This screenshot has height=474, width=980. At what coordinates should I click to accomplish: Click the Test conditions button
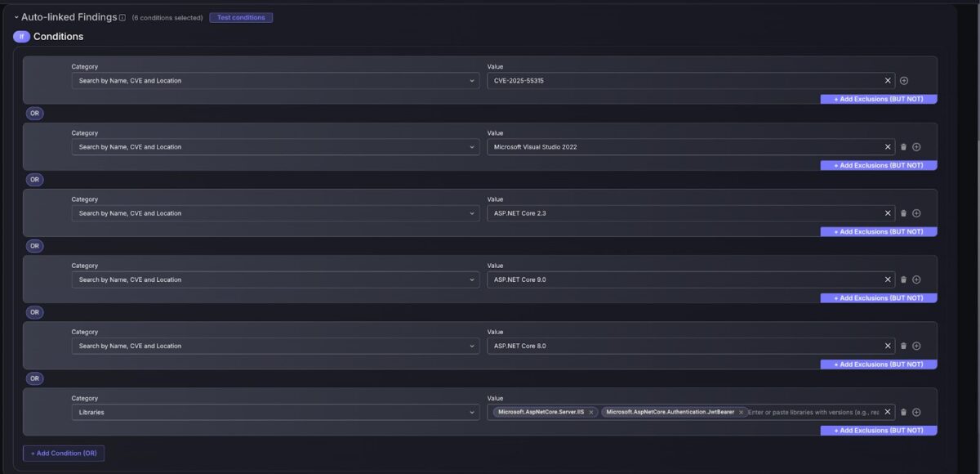pyautogui.click(x=241, y=17)
